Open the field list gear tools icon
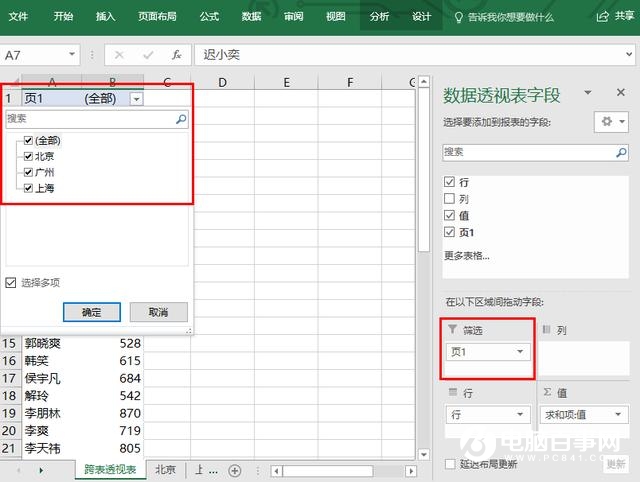 pos(609,120)
